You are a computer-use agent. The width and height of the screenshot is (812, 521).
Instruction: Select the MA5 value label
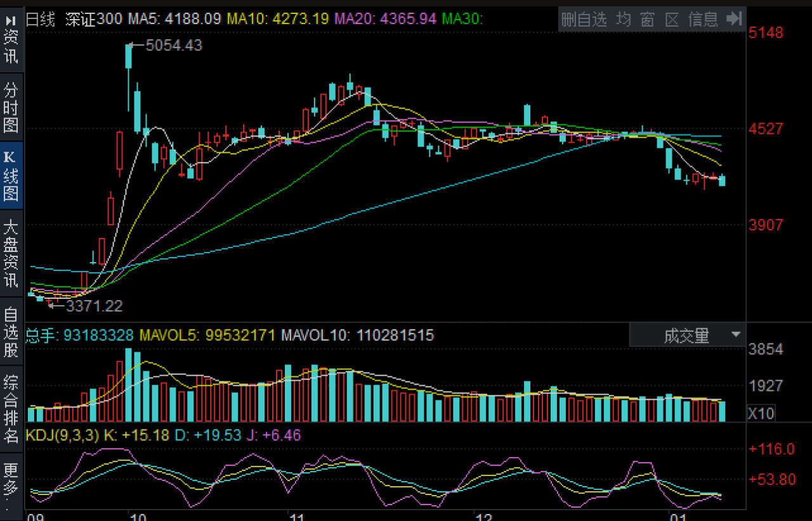coord(174,19)
